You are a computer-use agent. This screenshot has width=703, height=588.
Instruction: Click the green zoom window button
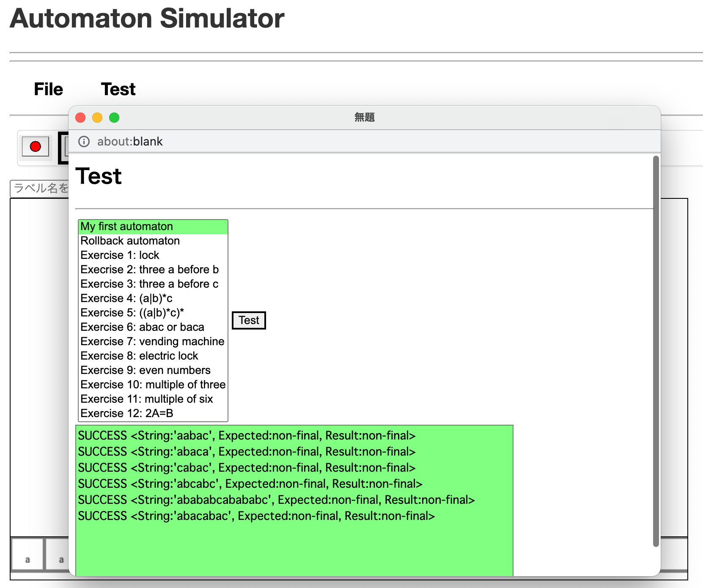point(114,118)
